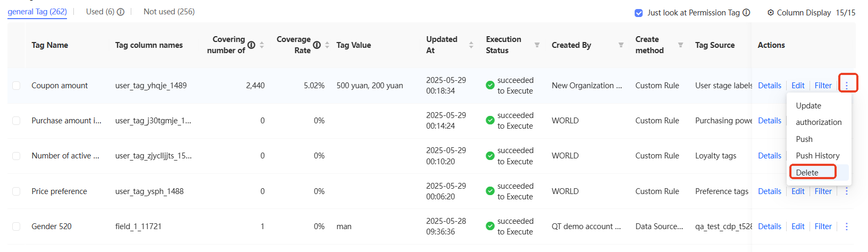This screenshot has width=868, height=252.
Task: Choose Delete from the actions menu
Action: 807,172
